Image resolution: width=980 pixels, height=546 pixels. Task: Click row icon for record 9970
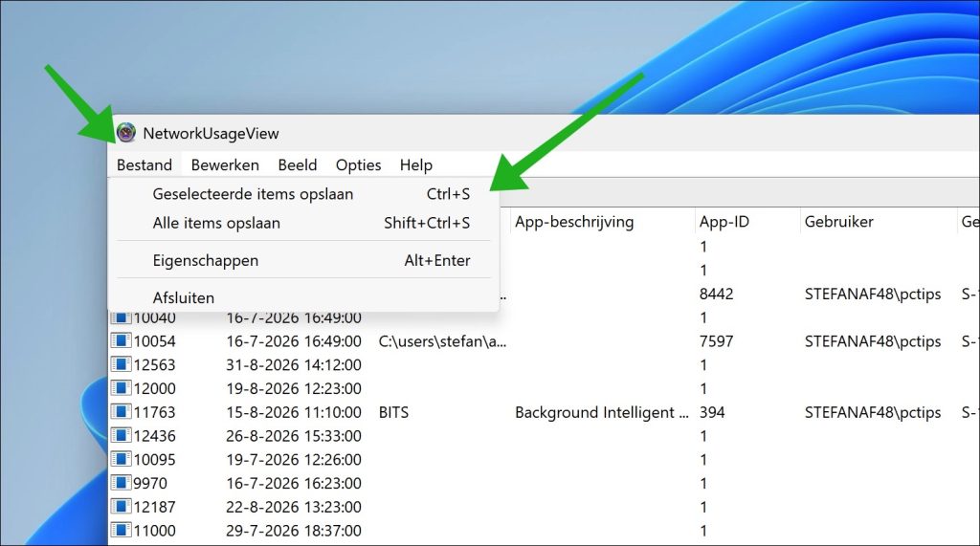(121, 484)
